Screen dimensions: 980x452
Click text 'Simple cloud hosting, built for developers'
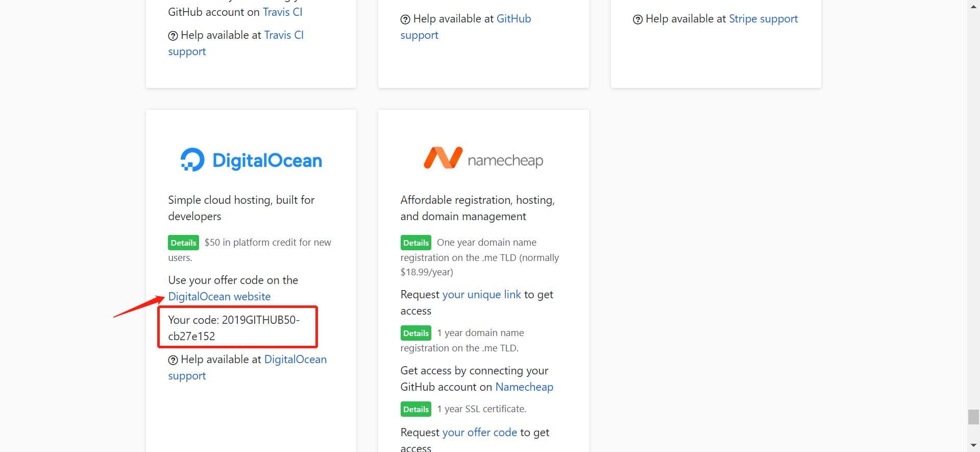pos(241,208)
